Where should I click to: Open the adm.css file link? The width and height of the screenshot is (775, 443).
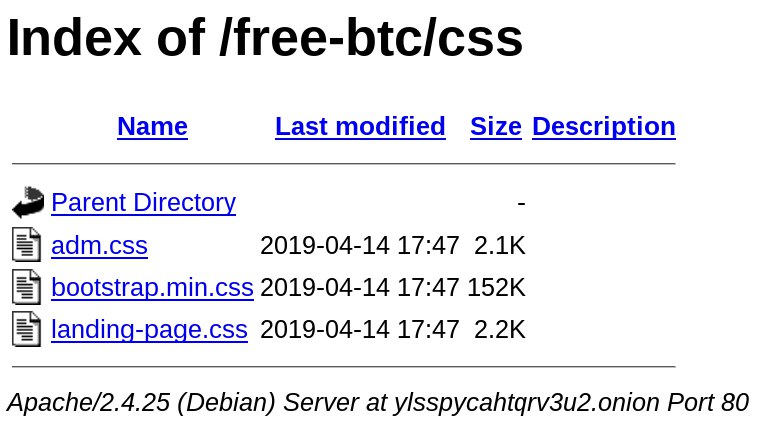coord(99,245)
